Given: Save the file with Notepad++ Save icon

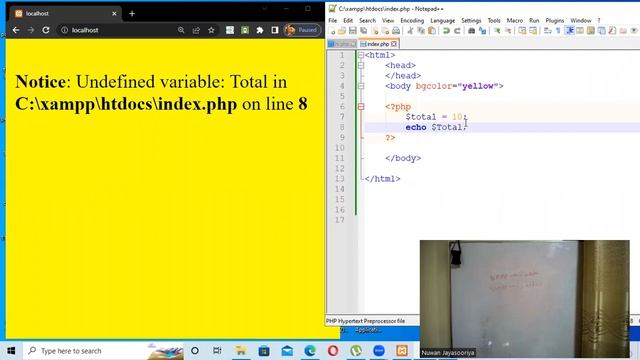Looking at the screenshot, I should (353, 31).
